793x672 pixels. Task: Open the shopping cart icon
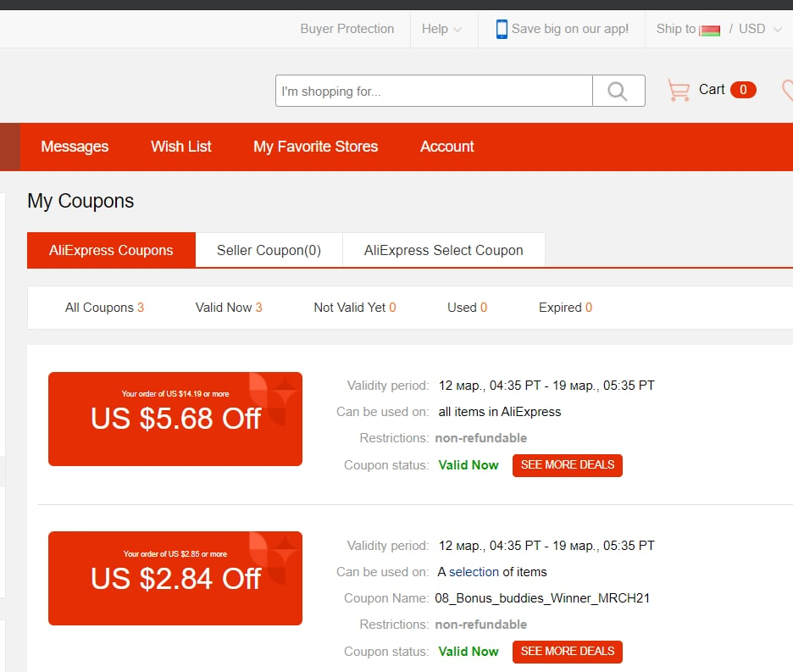click(678, 90)
